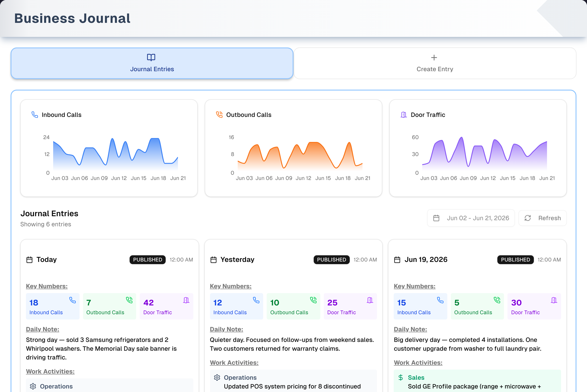Click the 10 Outbound Calls tile in Yesterday entry
Image resolution: width=587 pixels, height=392 pixels.
[x=293, y=306]
